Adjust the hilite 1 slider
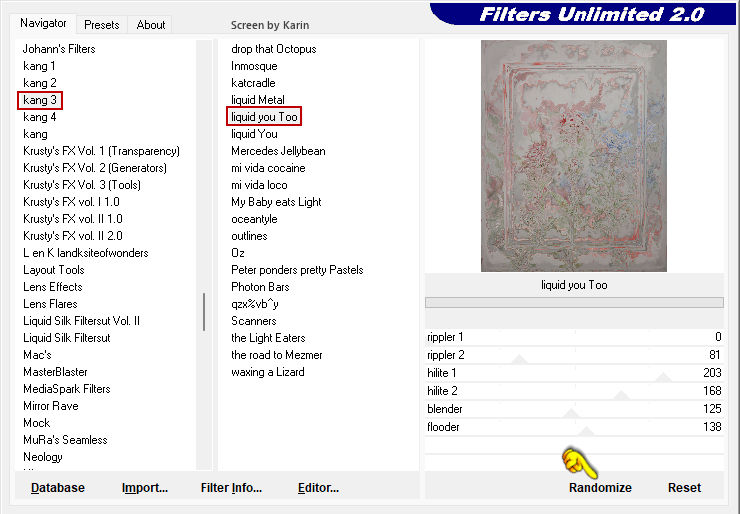The height and width of the screenshot is (514, 740). (x=662, y=378)
